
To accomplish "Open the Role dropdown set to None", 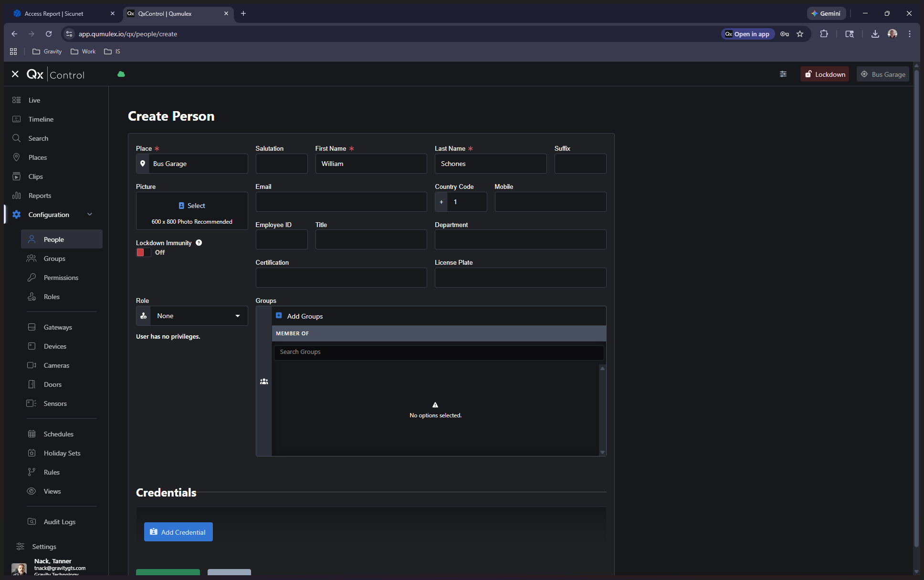I will coord(199,316).
